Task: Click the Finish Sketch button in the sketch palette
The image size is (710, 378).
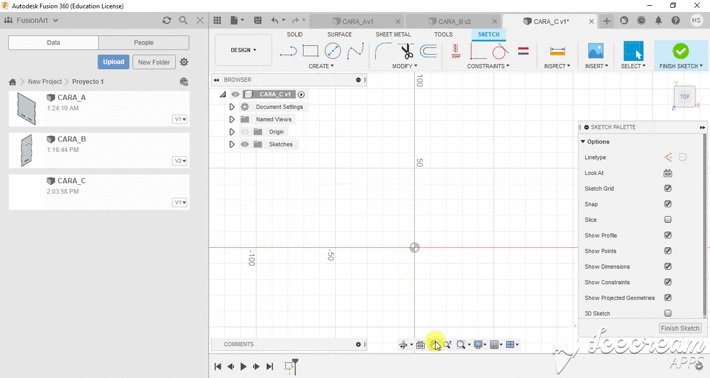Action: click(680, 328)
